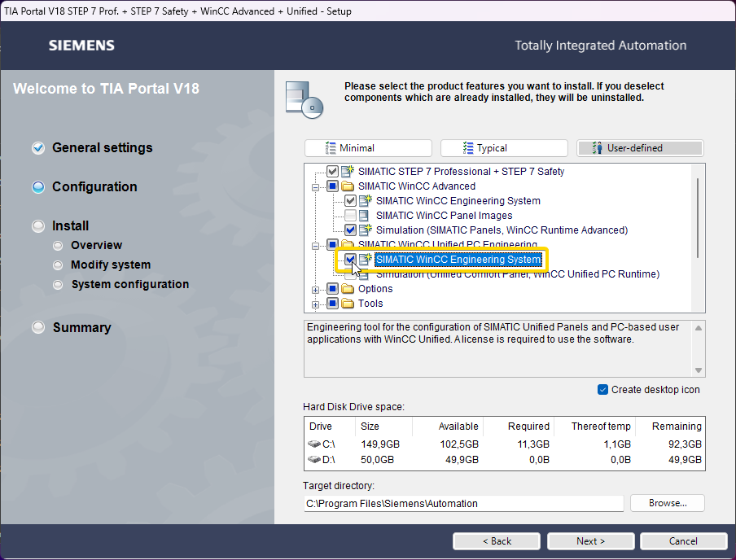This screenshot has height=560, width=736.
Task: Click the Tools folder icon
Action: (x=348, y=304)
